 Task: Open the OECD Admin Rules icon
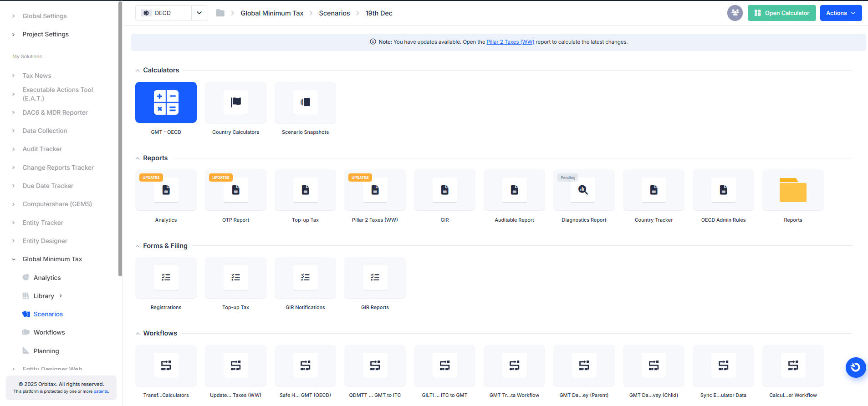pyautogui.click(x=723, y=190)
